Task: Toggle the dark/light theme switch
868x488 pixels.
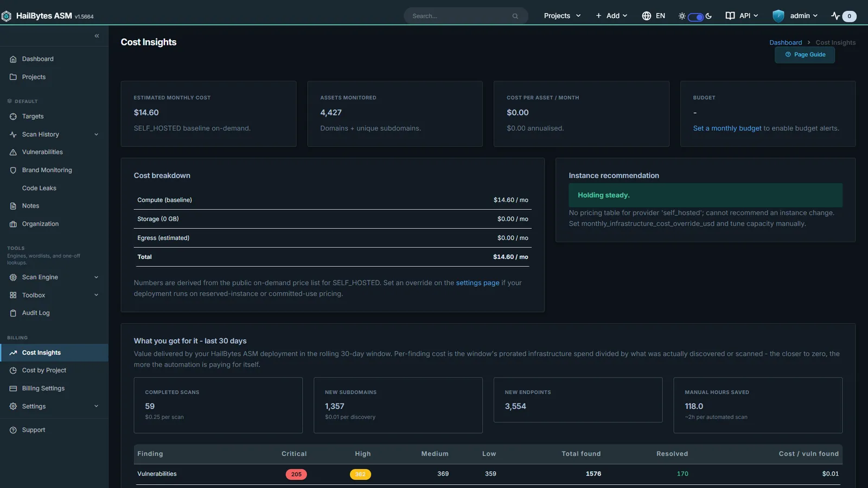Action: click(695, 17)
